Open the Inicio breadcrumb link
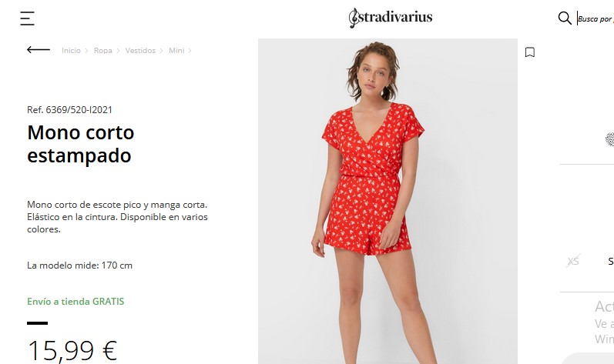Viewport: 614px width, 364px height. (71, 51)
